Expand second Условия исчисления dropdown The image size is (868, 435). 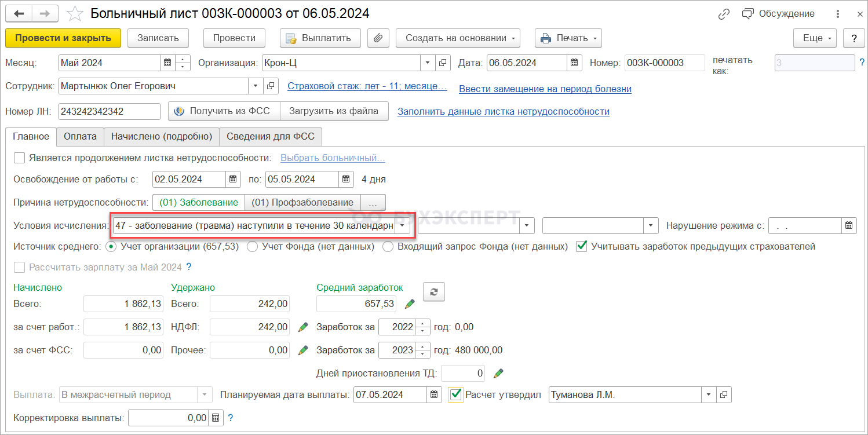point(527,226)
